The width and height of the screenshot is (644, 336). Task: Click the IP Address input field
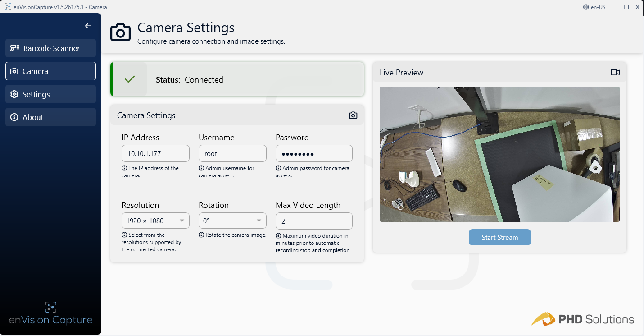pyautogui.click(x=155, y=153)
